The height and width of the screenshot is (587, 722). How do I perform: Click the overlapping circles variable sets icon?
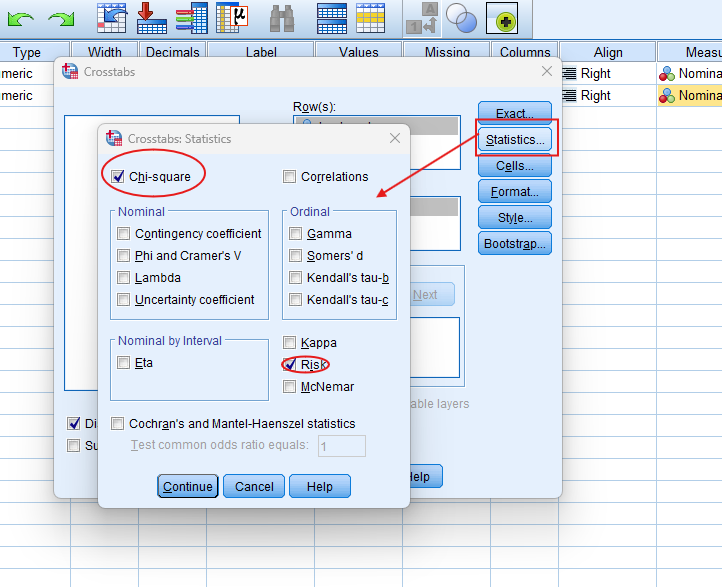click(461, 18)
